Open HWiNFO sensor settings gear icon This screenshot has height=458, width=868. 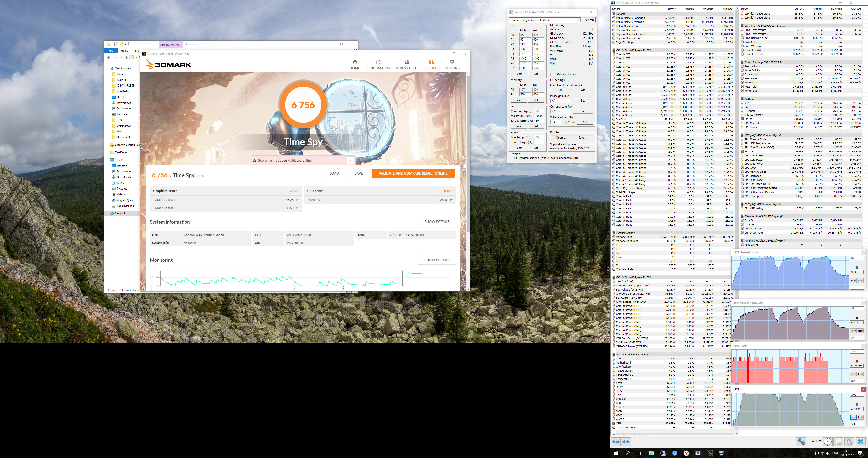point(849,442)
